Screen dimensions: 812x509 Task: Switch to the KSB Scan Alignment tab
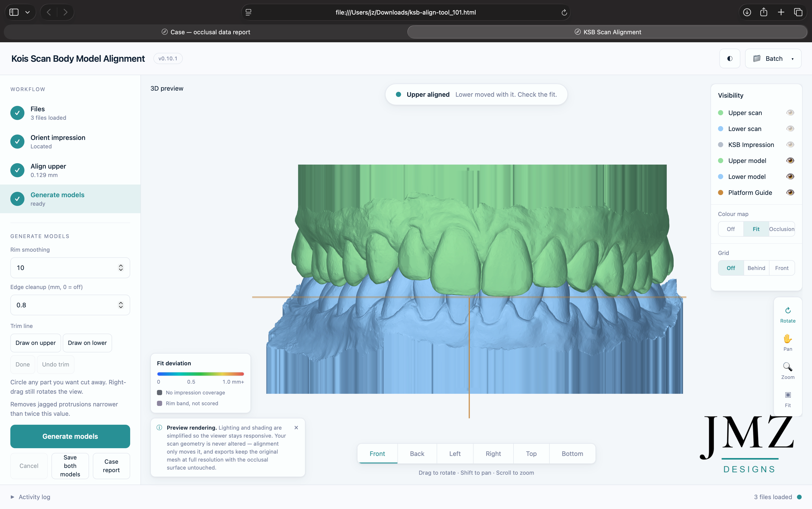[607, 32]
